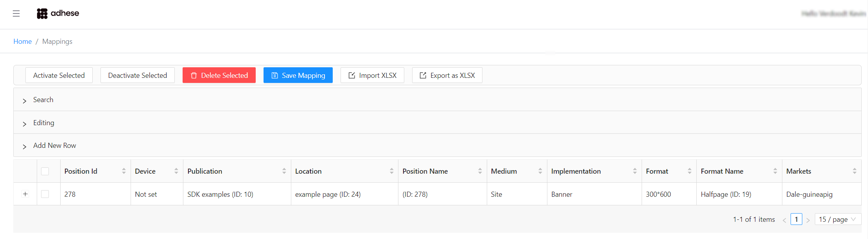Toggle the select-all header checkbox

click(45, 171)
